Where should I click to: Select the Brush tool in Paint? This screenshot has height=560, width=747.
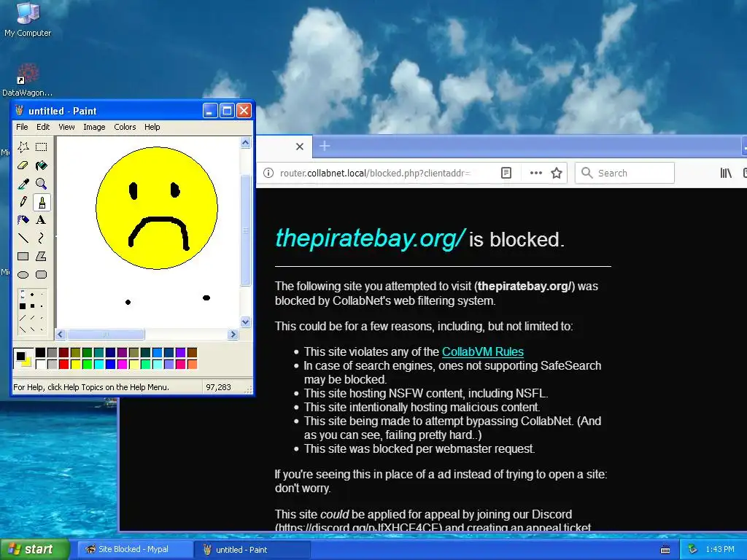42,203
